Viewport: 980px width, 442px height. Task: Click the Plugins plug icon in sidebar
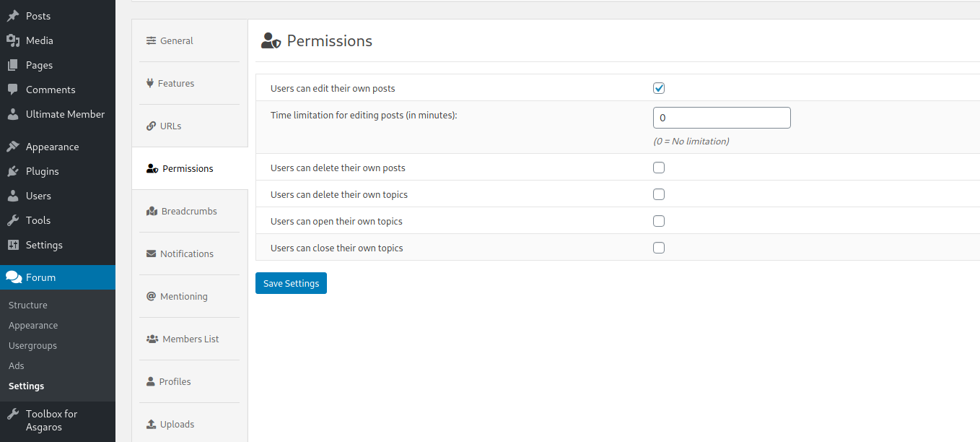tap(13, 171)
